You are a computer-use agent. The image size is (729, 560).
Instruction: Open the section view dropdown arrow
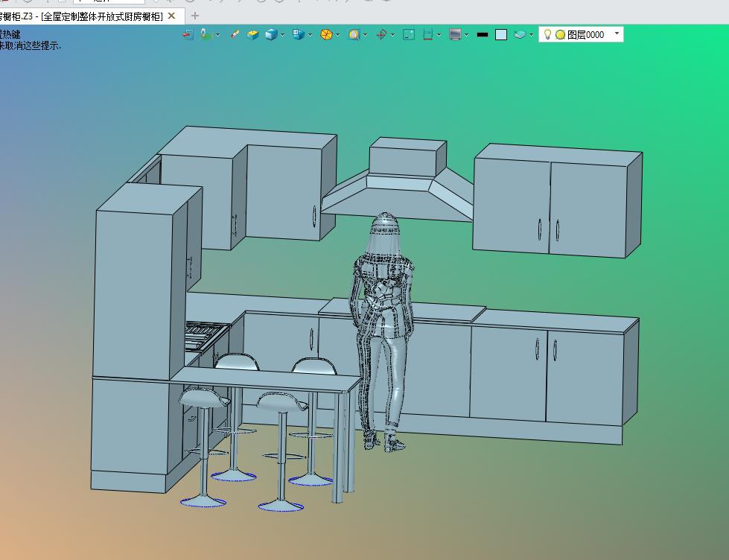(439, 35)
